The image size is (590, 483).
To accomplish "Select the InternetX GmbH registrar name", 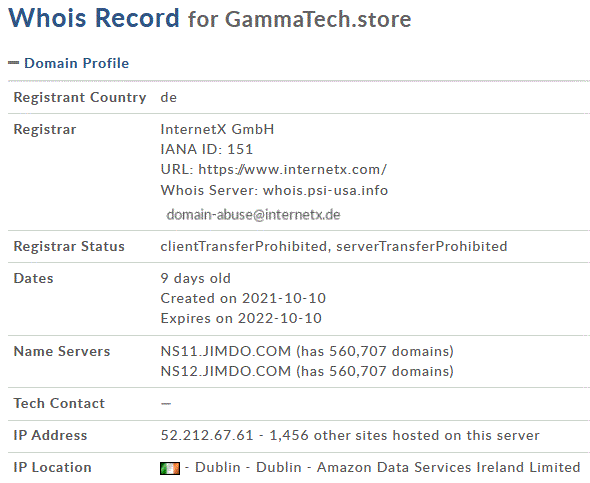I will coord(217,129).
